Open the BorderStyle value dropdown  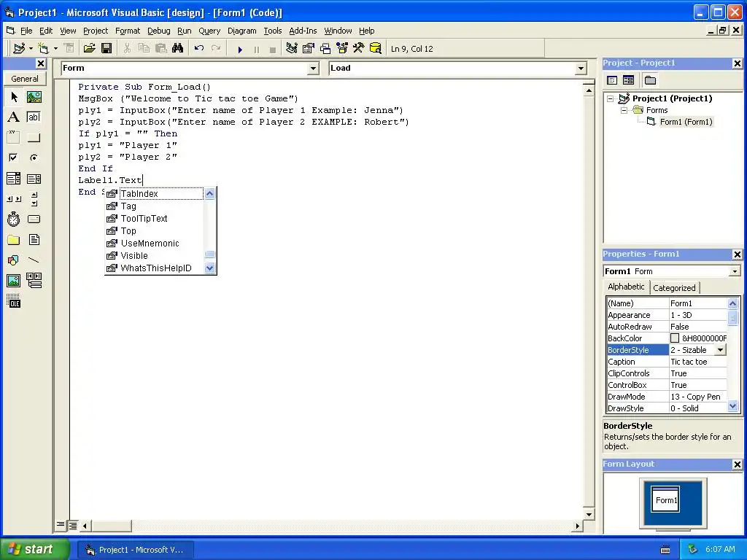point(720,350)
